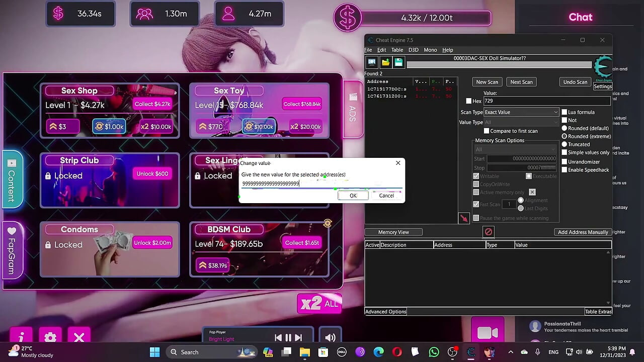Screen dimensions: 644x362
Task: Click the save floppy icon in Cheat Engine
Action: (398, 62)
